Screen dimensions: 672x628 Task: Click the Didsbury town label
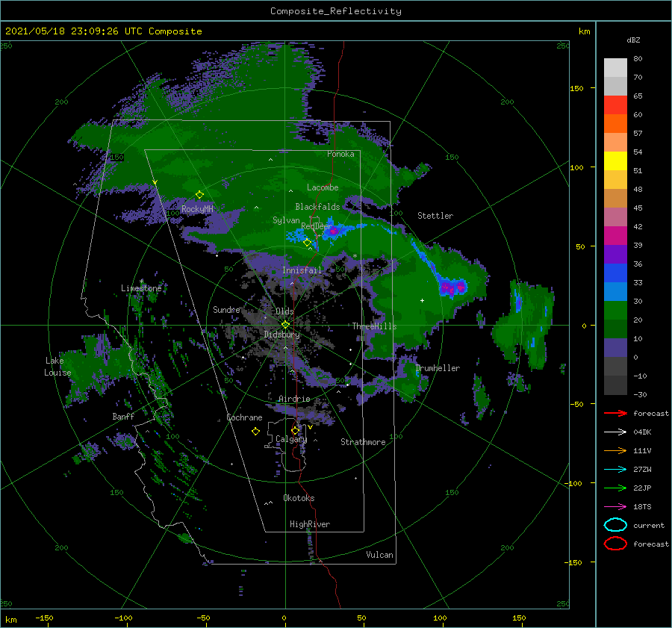pos(281,335)
